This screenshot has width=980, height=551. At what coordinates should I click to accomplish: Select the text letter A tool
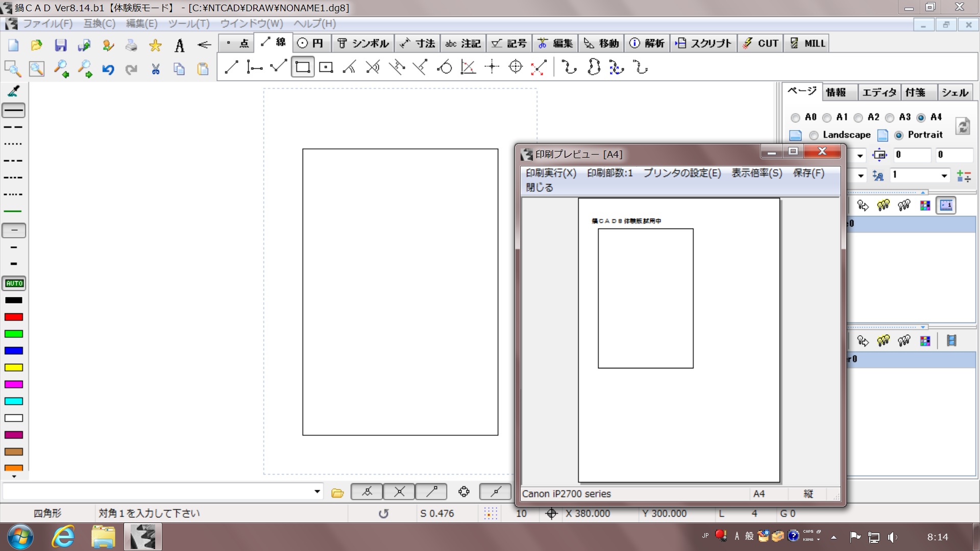coord(179,45)
